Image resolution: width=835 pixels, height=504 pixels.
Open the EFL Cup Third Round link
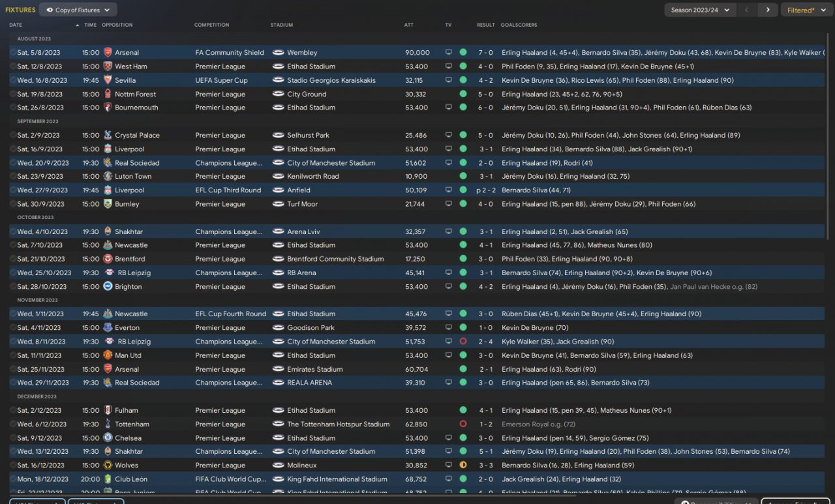[228, 190]
